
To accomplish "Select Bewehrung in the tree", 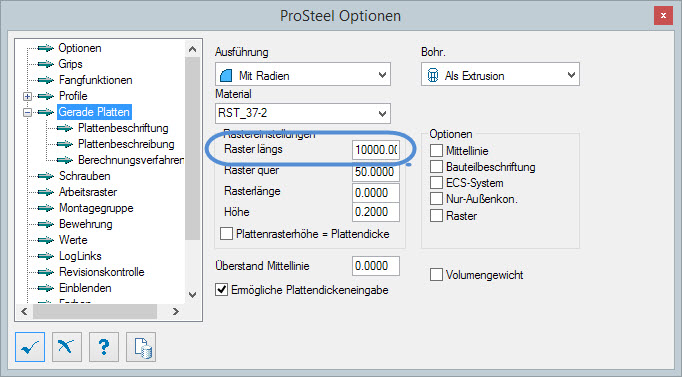I will tap(86, 224).
